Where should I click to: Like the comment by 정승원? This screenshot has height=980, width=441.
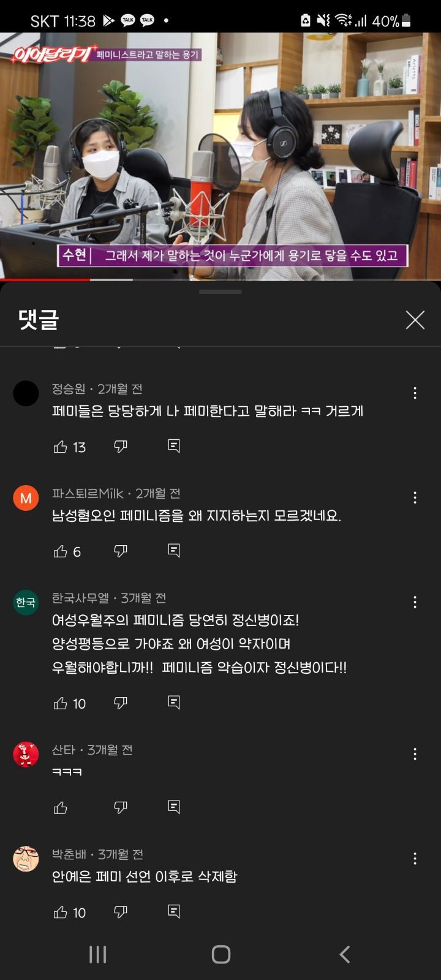click(x=60, y=447)
